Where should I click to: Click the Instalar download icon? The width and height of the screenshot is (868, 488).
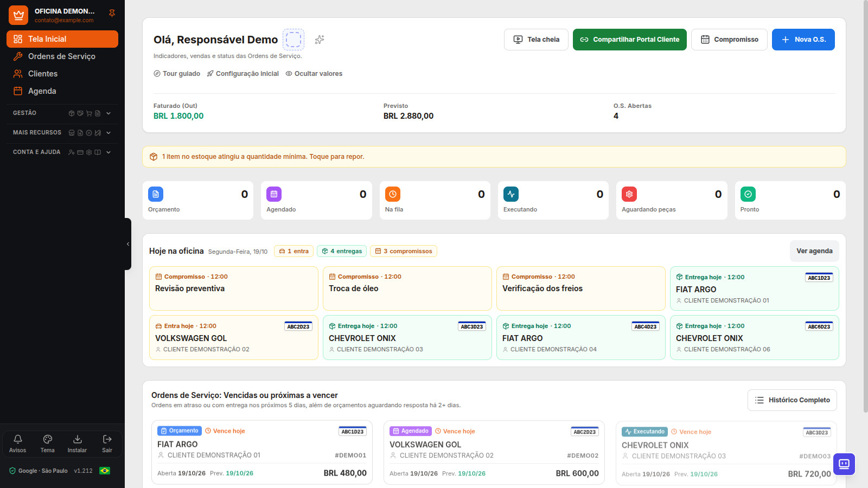pyautogui.click(x=77, y=443)
